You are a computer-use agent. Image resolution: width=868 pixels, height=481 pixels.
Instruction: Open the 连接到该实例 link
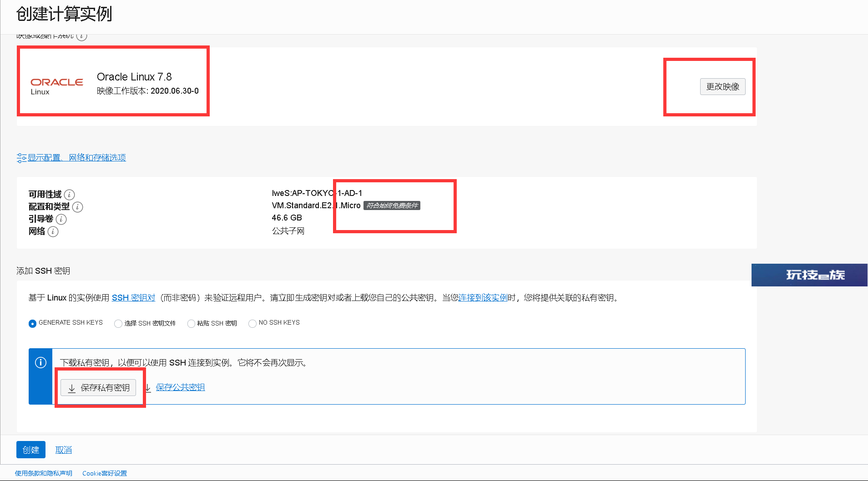(x=483, y=298)
